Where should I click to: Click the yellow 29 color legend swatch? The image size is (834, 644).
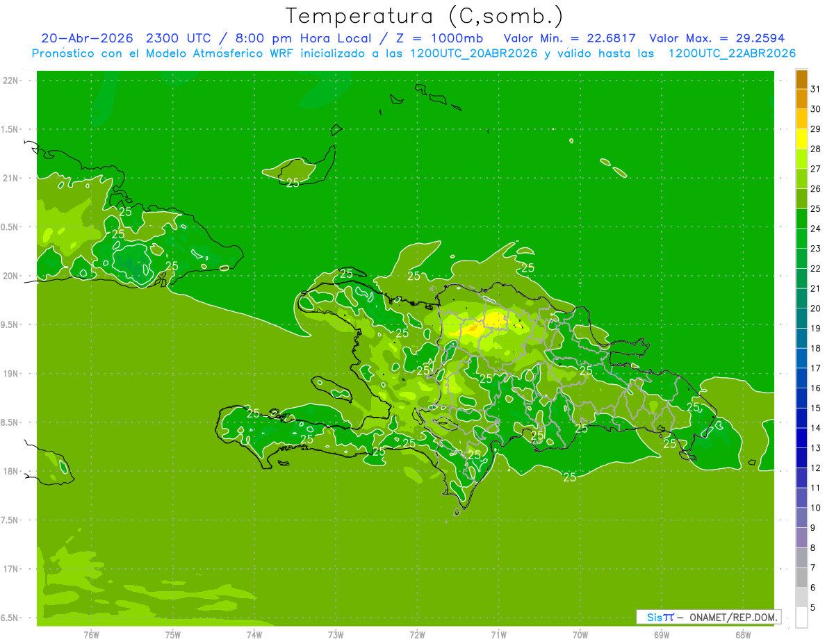[801, 138]
